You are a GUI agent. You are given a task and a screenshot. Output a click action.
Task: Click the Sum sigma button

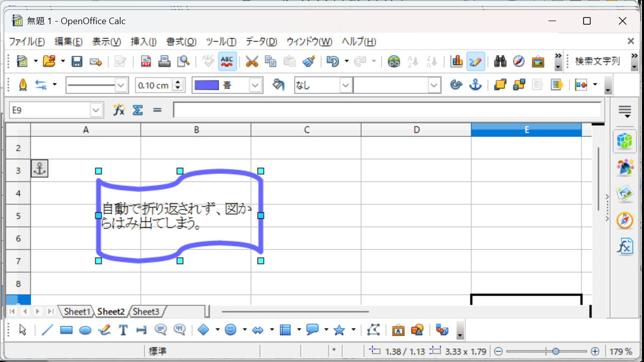click(x=138, y=110)
